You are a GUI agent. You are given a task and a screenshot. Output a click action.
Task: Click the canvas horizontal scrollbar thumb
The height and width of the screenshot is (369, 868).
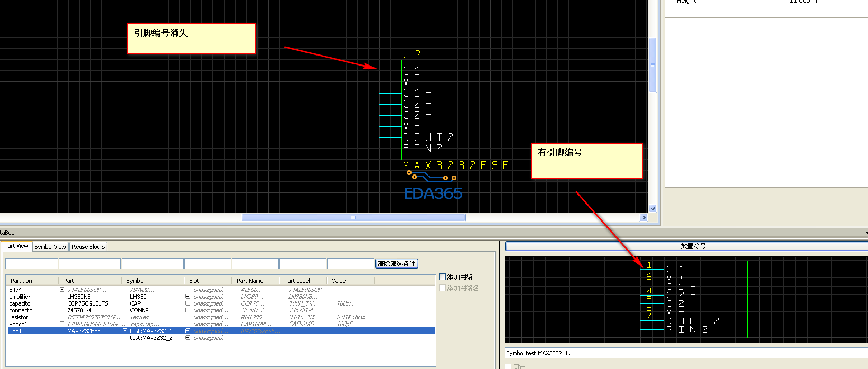pyautogui.click(x=353, y=217)
